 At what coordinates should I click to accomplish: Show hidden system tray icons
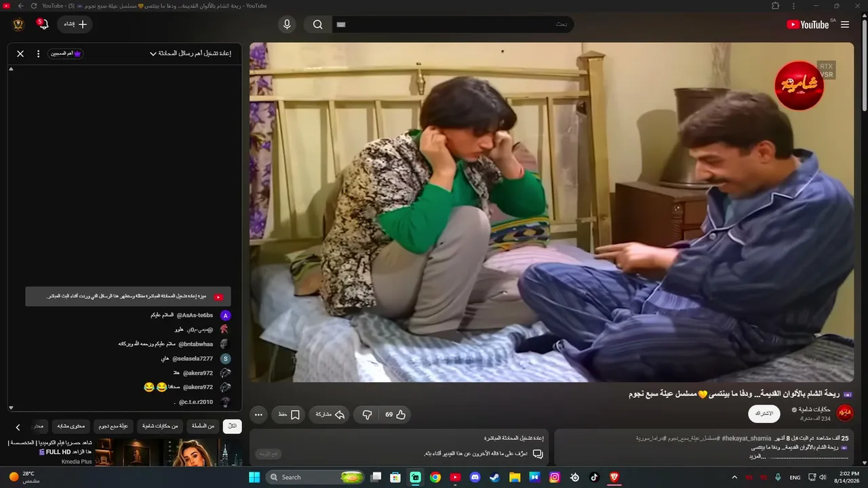point(734,477)
